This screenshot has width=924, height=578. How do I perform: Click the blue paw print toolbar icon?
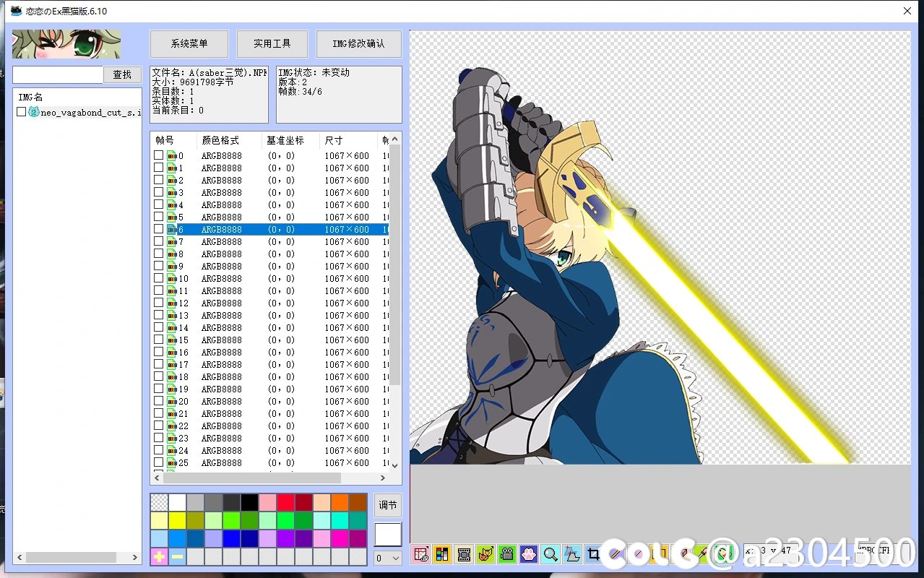tap(529, 554)
